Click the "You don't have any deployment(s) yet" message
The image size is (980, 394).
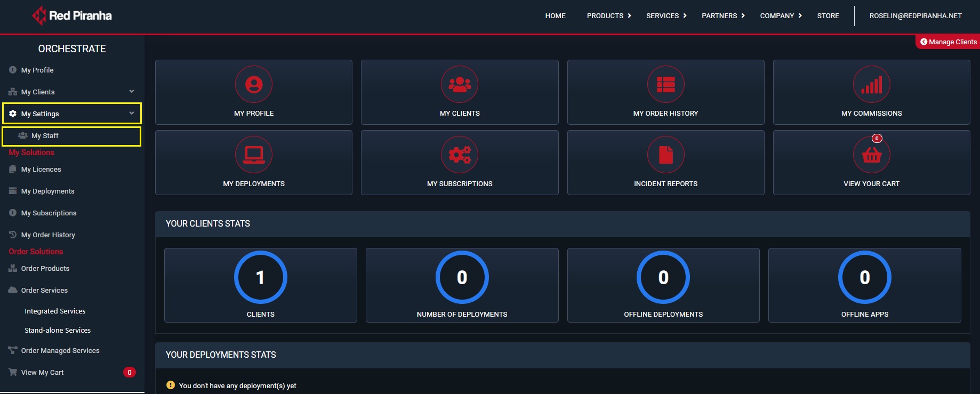click(x=238, y=385)
